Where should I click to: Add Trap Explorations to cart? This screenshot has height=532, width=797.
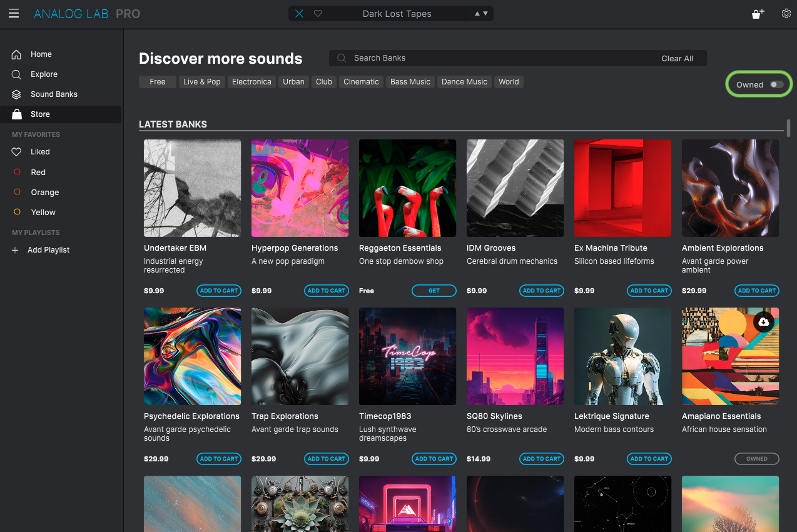[327, 459]
